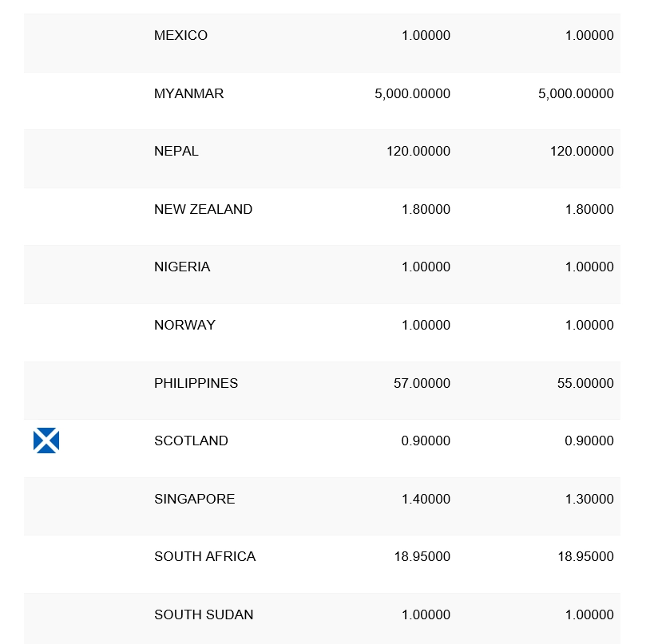
Task: Select Nepal's first 120.00000 value
Action: click(x=418, y=152)
